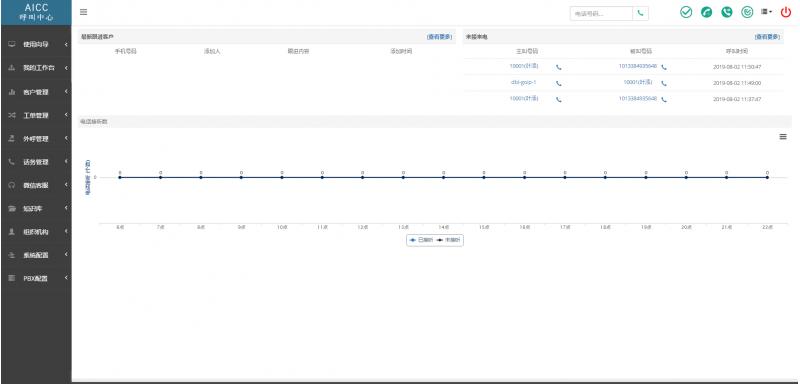Open the chart context menu hamburger icon
Image resolution: width=800 pixels, height=384 pixels.
(783, 137)
